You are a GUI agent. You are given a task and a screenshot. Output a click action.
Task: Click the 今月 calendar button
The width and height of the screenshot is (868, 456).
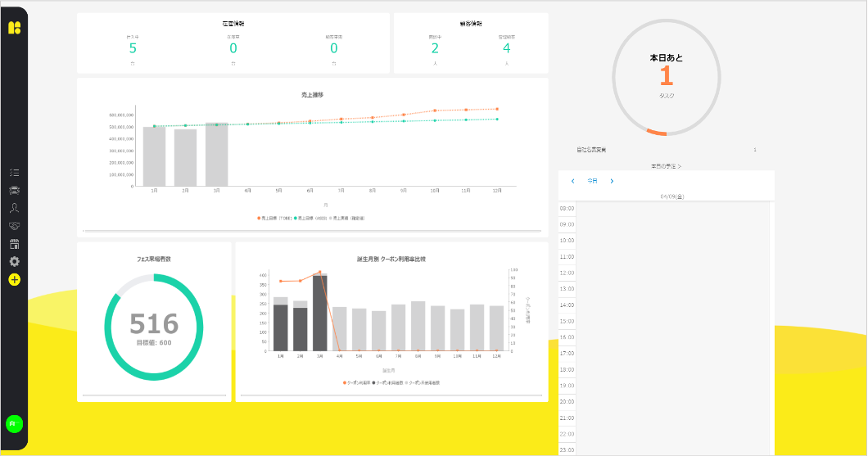coord(592,181)
